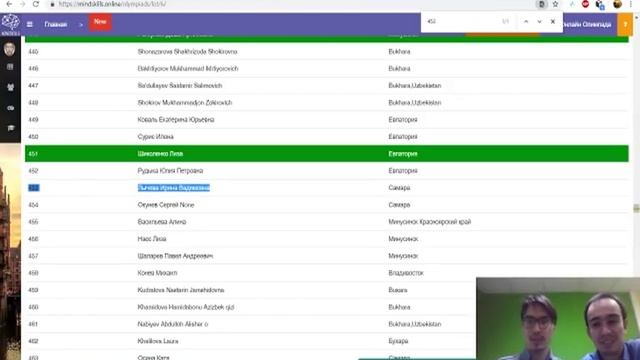Click the find-in-page search field
640x360 pixels.
pyautogui.click(x=461, y=22)
